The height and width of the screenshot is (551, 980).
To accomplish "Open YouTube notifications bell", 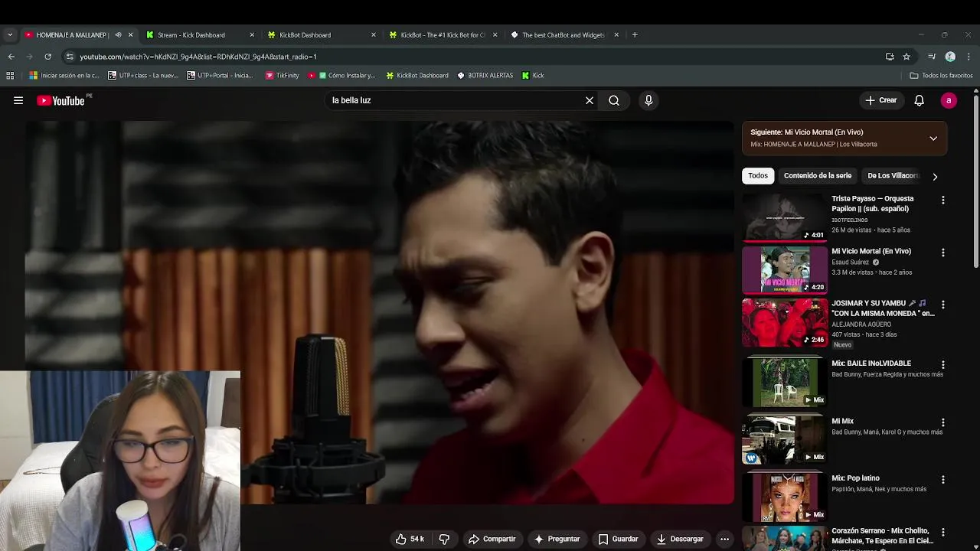I will tap(920, 100).
